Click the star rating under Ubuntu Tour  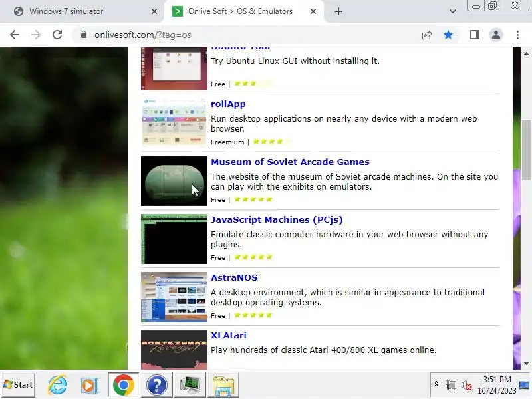point(253,84)
